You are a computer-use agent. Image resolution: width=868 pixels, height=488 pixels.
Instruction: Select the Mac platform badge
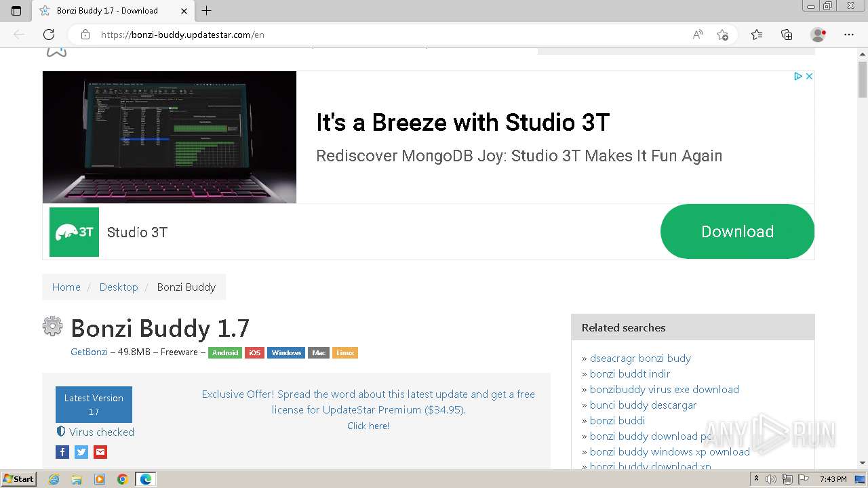click(x=319, y=352)
